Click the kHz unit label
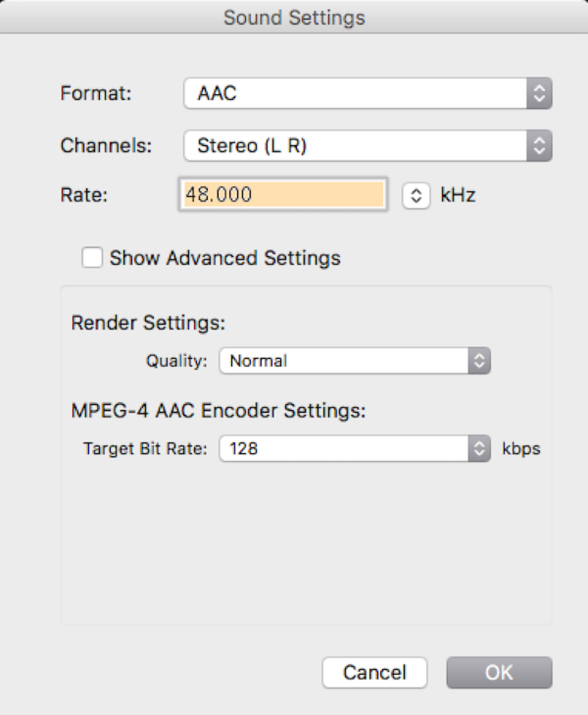Screen dimensions: 588x715 pyautogui.click(x=458, y=195)
